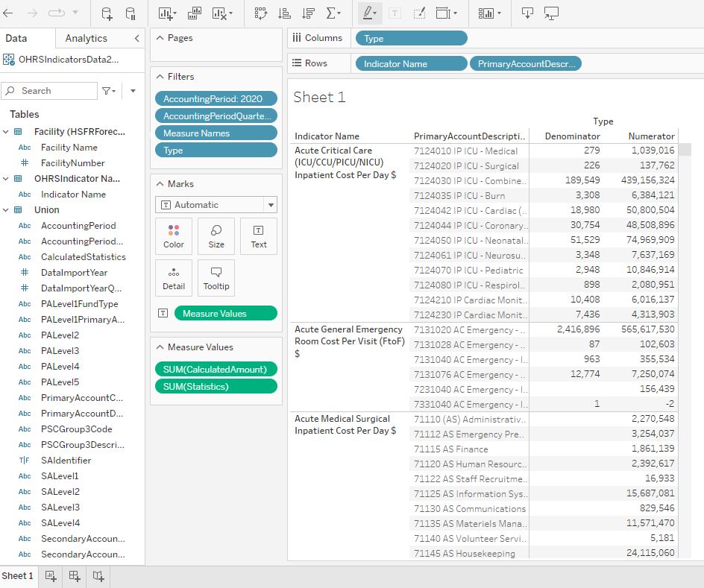Screen dimensions: 704x588
Task: Open the field filter funnel menu
Action: [109, 91]
